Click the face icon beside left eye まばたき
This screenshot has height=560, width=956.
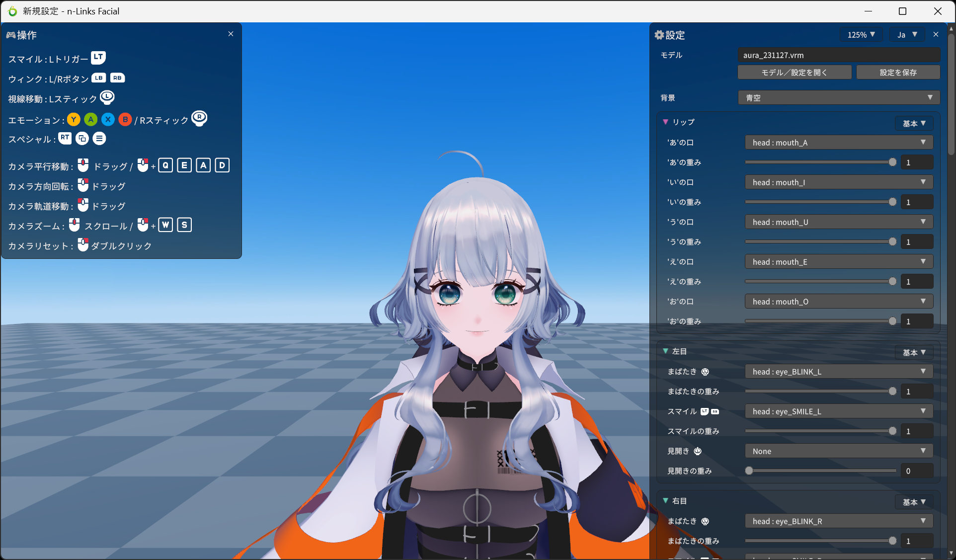coord(705,372)
